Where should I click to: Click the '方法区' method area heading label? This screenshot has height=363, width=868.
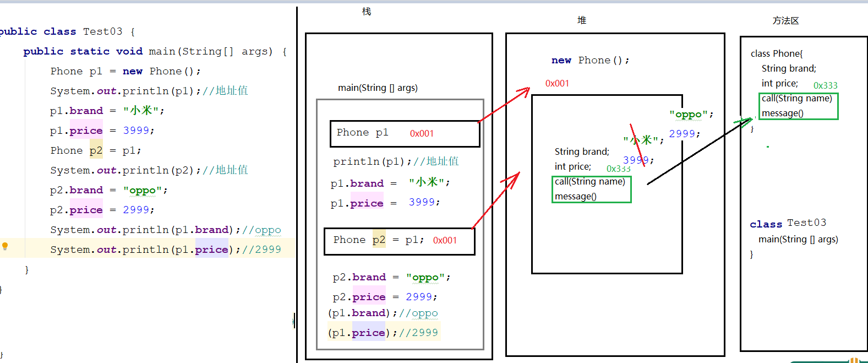[785, 20]
